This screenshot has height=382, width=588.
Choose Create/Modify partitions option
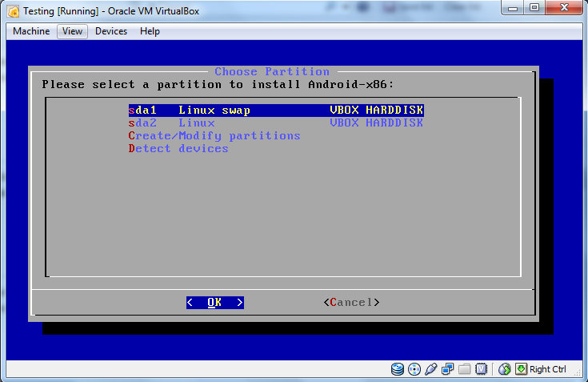pyautogui.click(x=214, y=136)
